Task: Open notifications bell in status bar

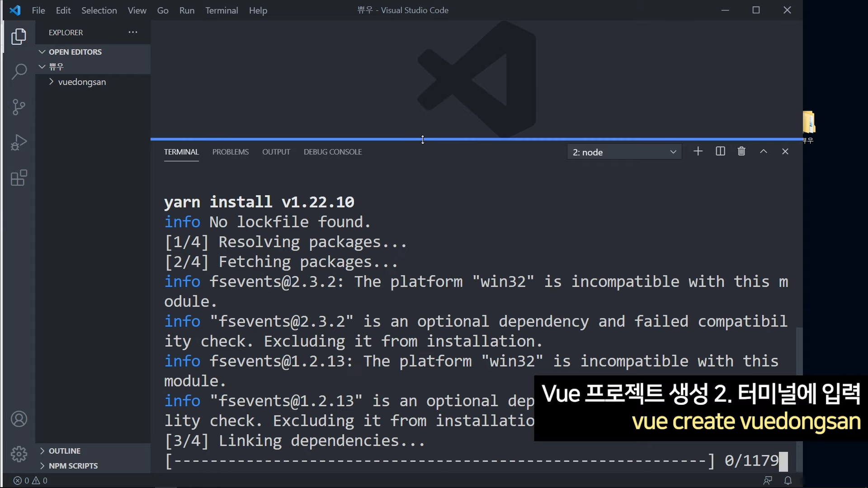Action: pos(788,480)
